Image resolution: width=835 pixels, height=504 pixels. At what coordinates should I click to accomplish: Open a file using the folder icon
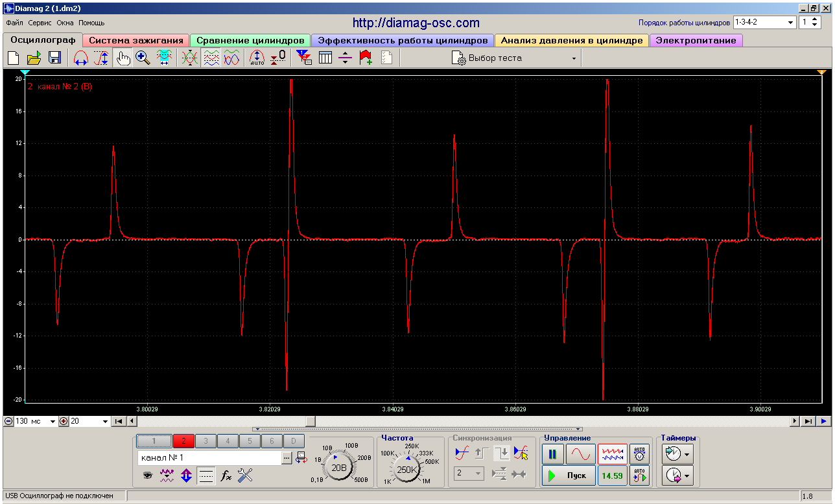point(34,58)
